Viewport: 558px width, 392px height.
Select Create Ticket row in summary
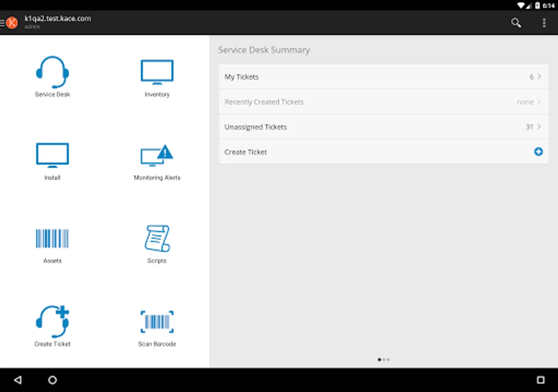[384, 152]
